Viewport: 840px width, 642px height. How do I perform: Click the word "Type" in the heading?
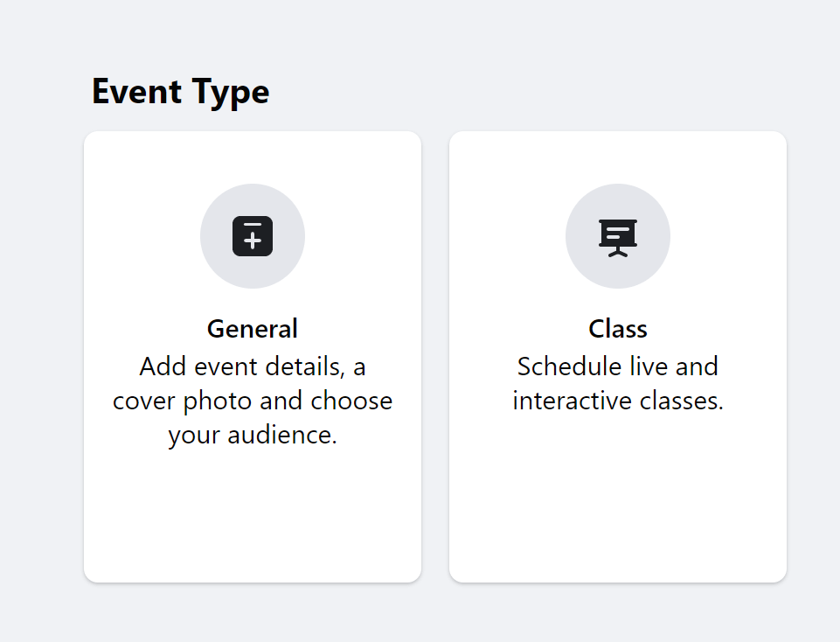tap(231, 92)
